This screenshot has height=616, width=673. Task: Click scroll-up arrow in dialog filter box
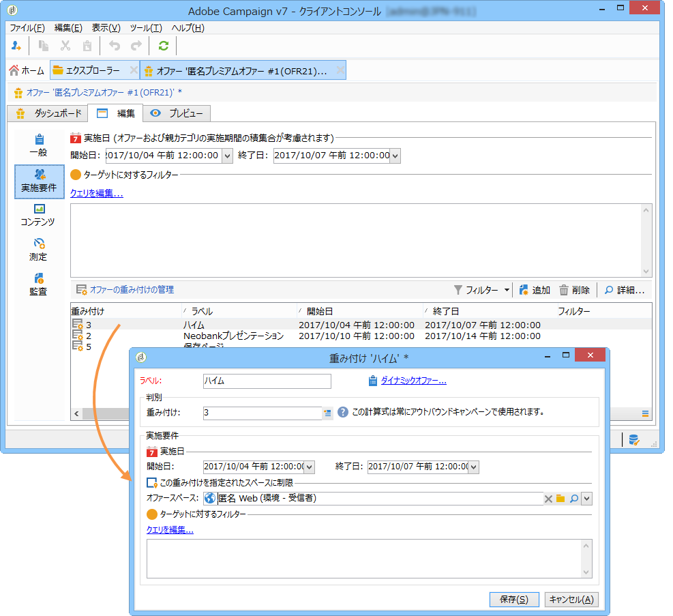[586, 546]
